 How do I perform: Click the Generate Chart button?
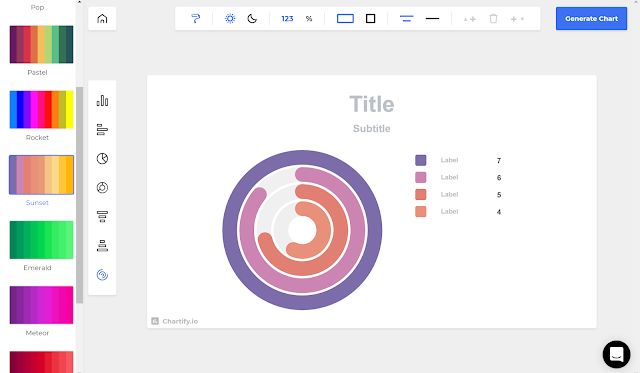coord(591,18)
